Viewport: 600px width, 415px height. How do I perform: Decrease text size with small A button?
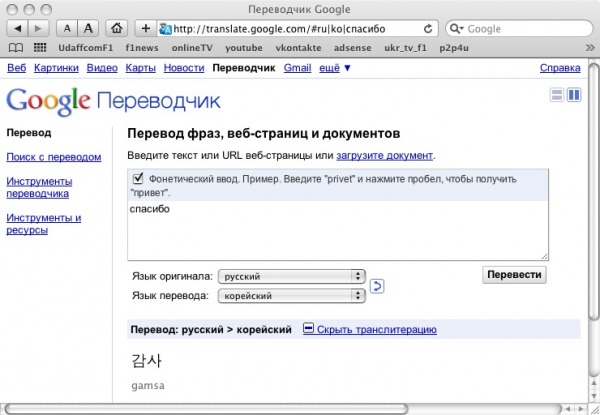[67, 28]
